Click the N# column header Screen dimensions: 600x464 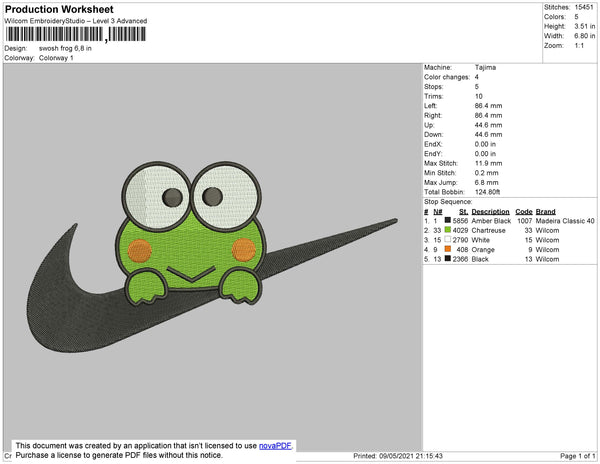[437, 212]
